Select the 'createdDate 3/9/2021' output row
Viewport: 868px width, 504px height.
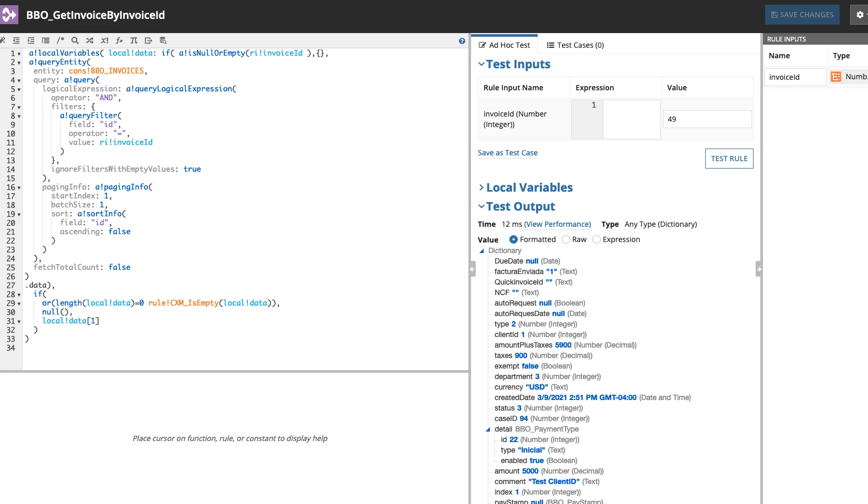point(593,397)
